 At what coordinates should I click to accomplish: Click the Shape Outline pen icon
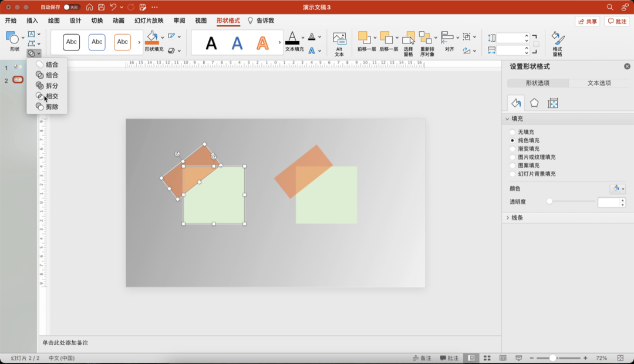(x=171, y=36)
